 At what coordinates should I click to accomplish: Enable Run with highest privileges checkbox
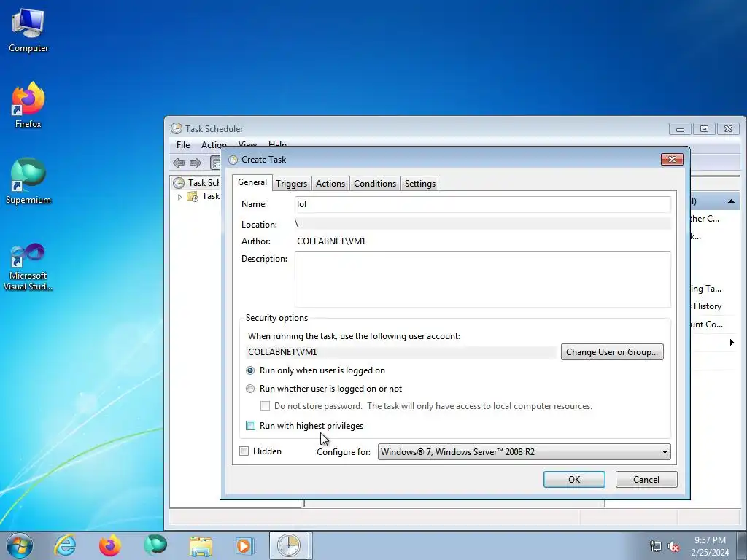point(251,426)
